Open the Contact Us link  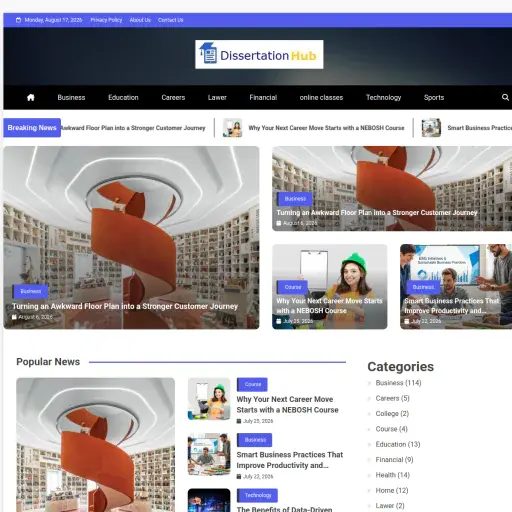171,20
